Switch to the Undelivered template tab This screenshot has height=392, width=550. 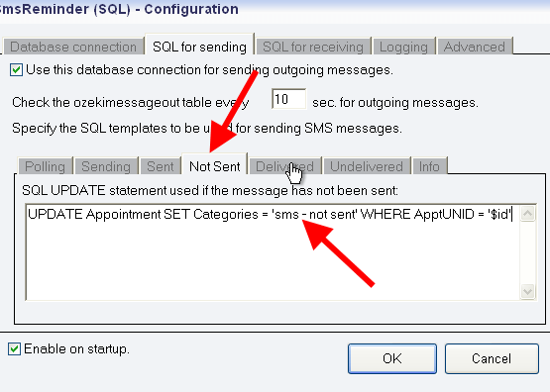click(367, 166)
